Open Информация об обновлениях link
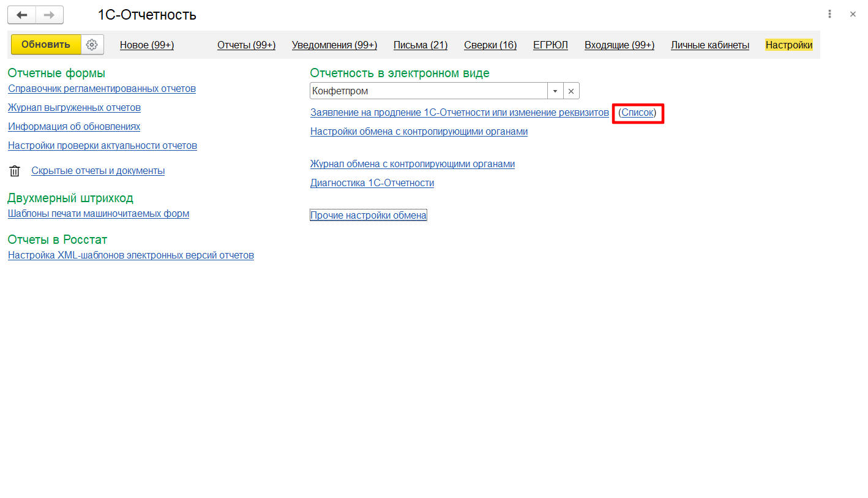This screenshot has width=868, height=498. (x=74, y=127)
